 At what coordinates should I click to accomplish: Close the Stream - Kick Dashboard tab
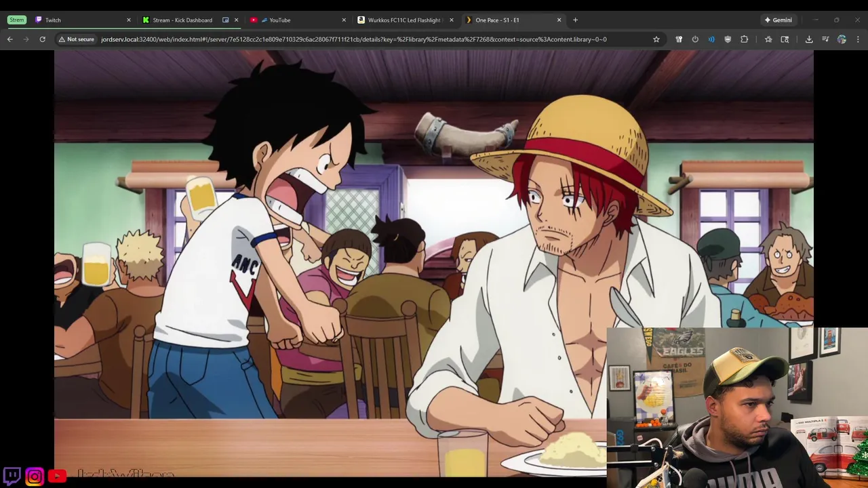[x=236, y=20]
